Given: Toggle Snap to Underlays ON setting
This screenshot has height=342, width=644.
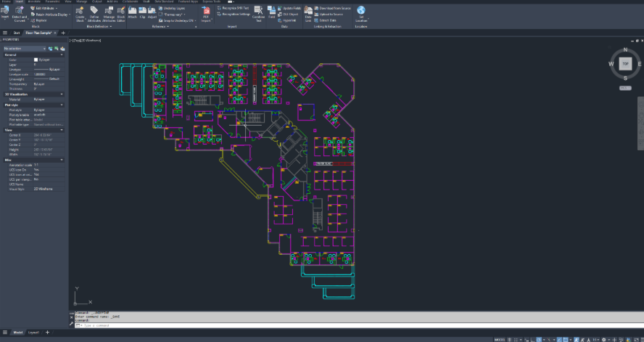Looking at the screenshot, I should [178, 20].
